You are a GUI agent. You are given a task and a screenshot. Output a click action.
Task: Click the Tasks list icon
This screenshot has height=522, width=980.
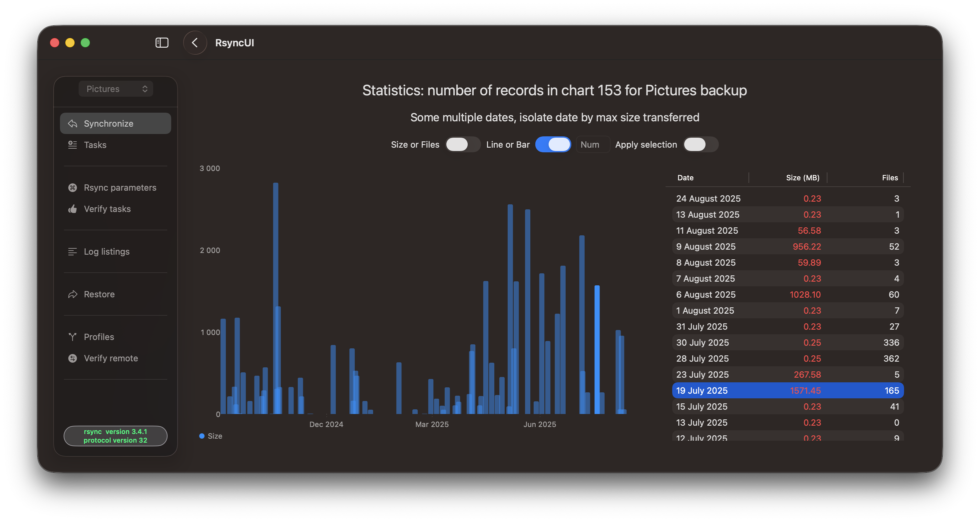[x=72, y=145]
